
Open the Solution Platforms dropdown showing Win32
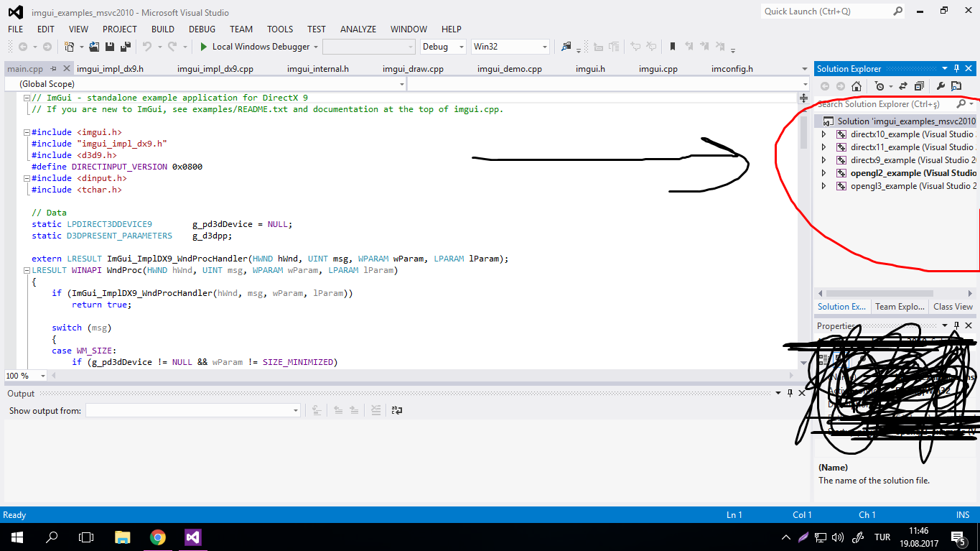point(510,47)
